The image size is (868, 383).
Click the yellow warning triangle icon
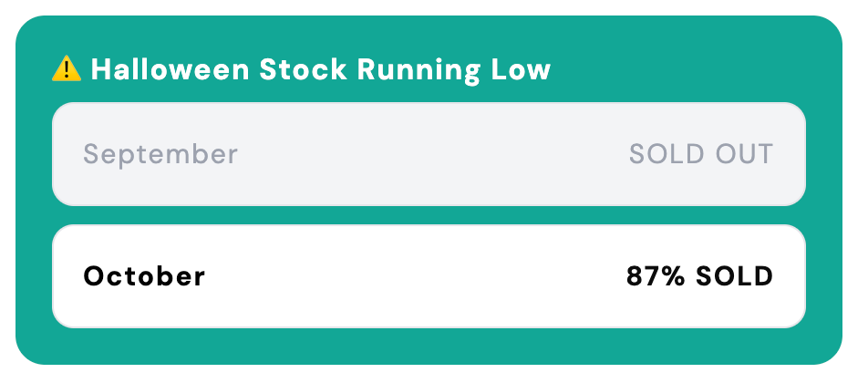(x=67, y=68)
